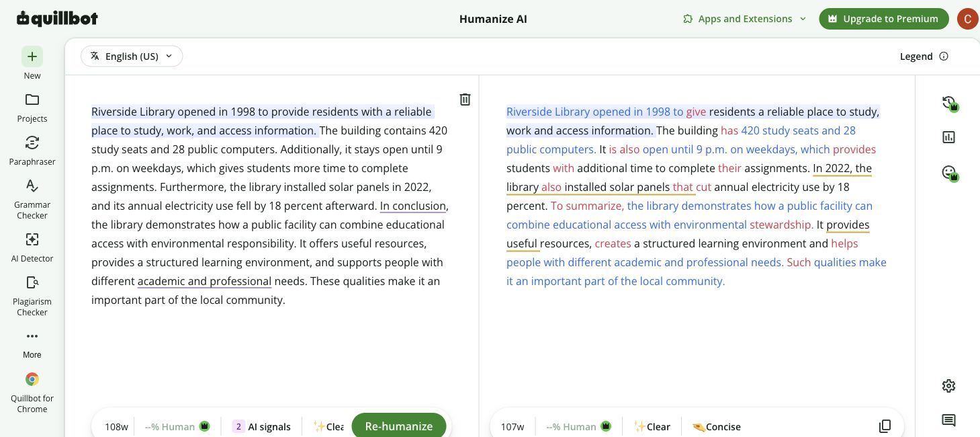Select the Concise mode in the output bar
Viewport: 980px width, 437px height.
click(x=717, y=426)
